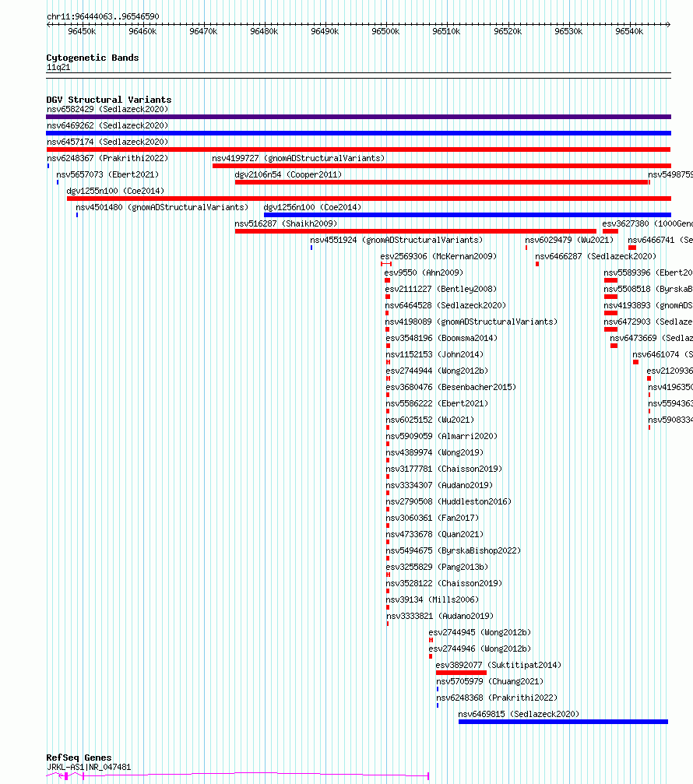
Task: Select the blue bar under nsv6469262
Action: click(358, 133)
